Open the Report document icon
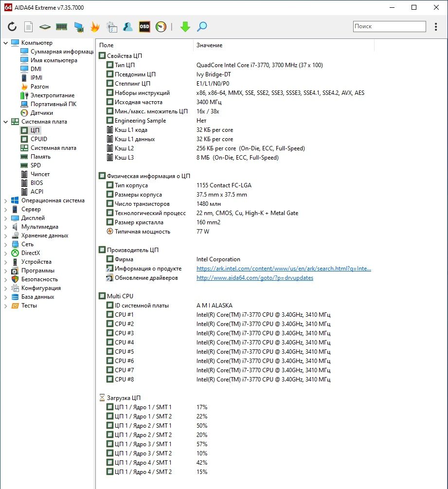Image resolution: width=448 pixels, height=489 pixels. click(x=28, y=27)
